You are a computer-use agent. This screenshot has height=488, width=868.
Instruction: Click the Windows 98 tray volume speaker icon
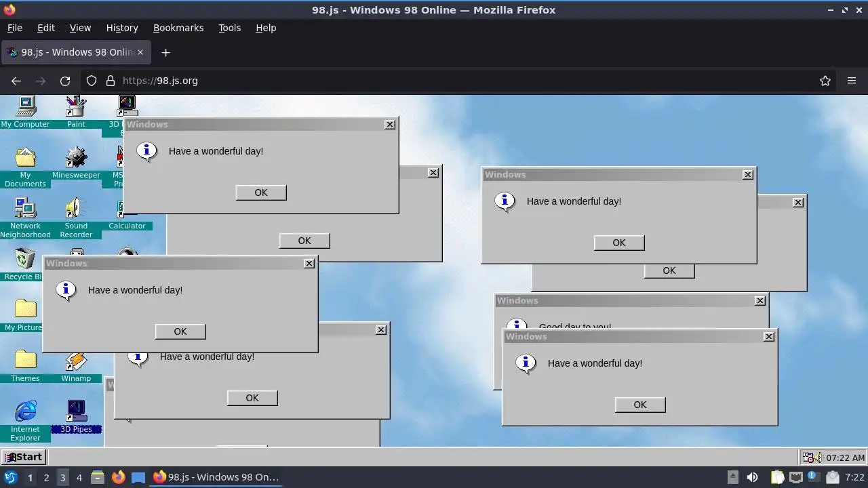click(818, 457)
